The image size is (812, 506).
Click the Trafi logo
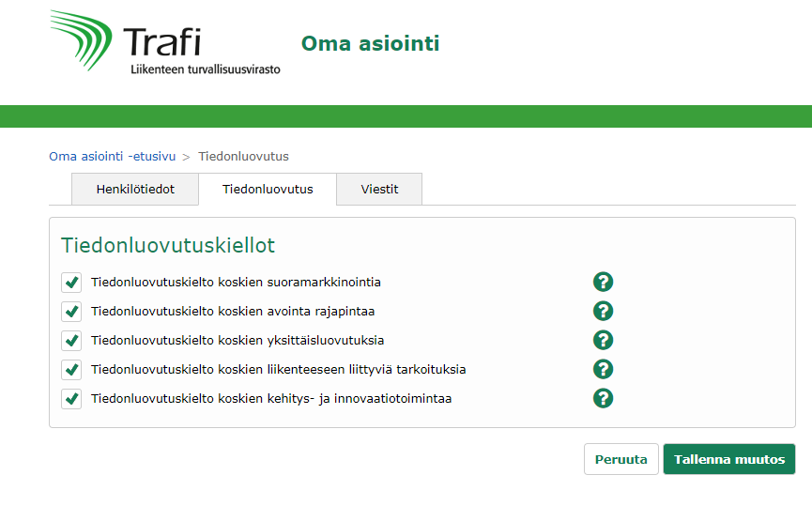pos(164,43)
